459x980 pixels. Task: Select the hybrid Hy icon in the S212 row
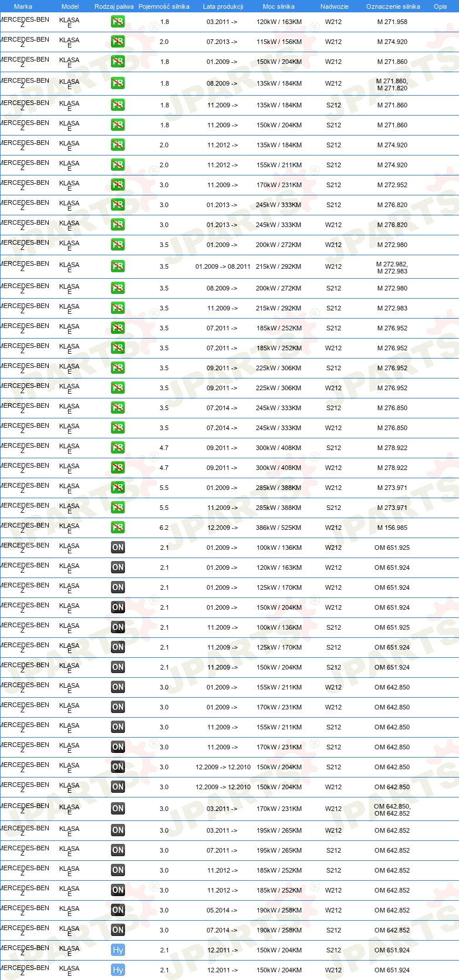[x=118, y=950]
